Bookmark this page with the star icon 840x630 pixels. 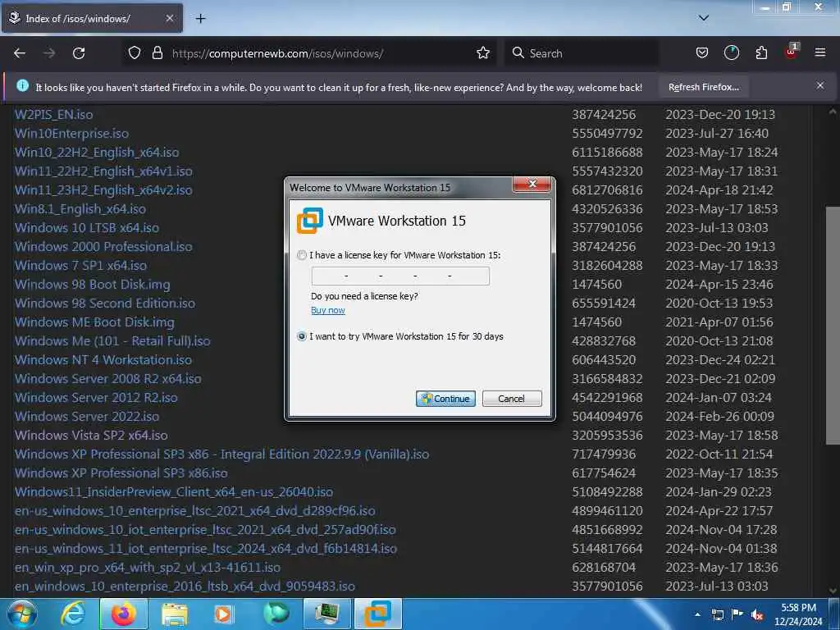click(x=483, y=53)
